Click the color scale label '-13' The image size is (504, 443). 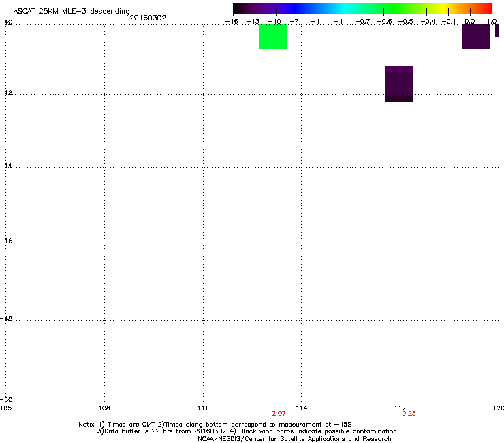(x=253, y=22)
